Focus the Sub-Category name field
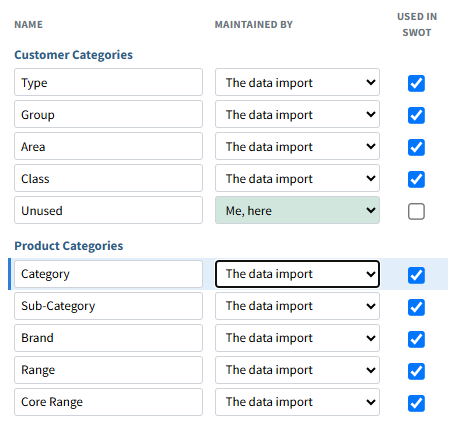Screen dimensions: 455x424 (x=108, y=306)
